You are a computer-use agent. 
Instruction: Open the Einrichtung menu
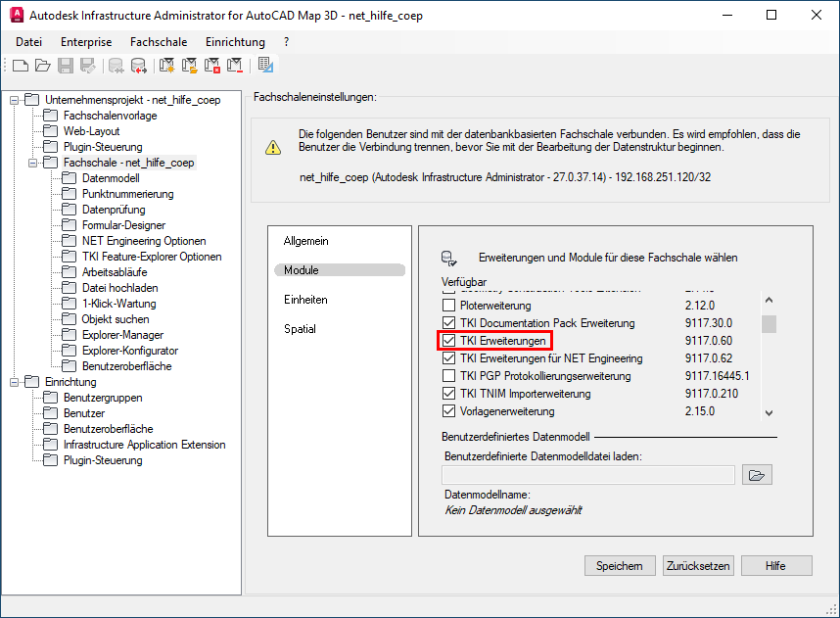(235, 42)
